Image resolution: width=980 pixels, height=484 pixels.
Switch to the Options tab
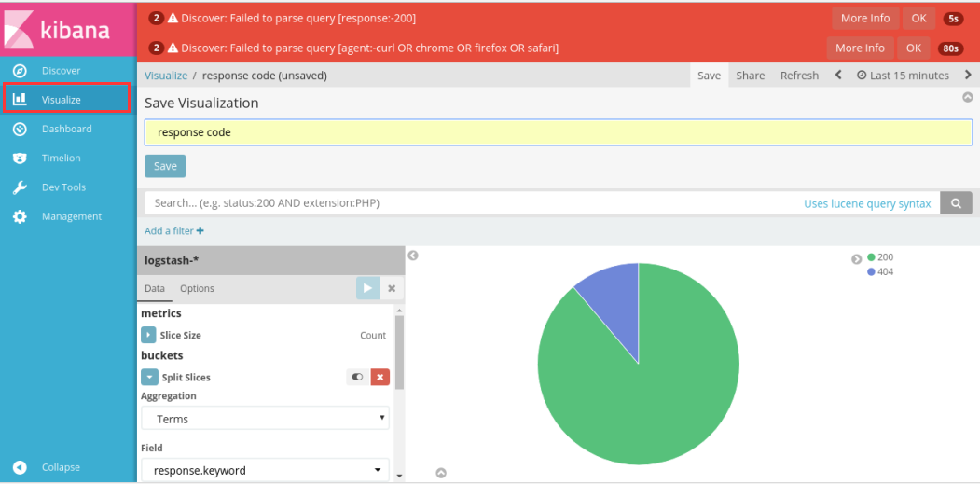coord(197,289)
